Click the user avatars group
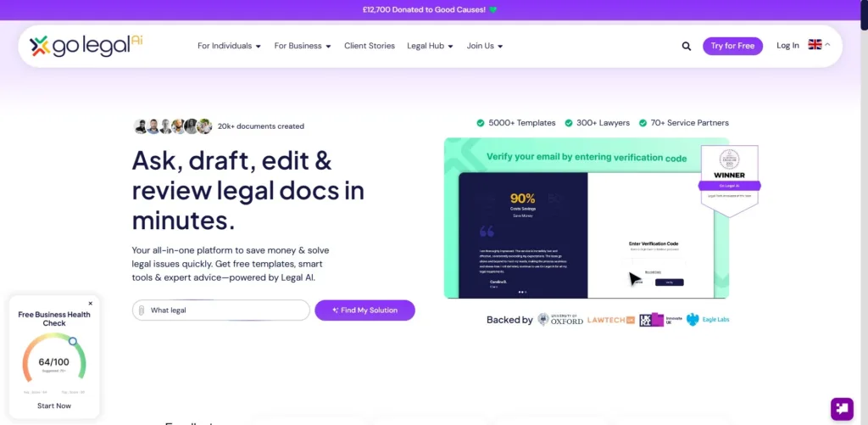This screenshot has width=868, height=425. [x=173, y=126]
